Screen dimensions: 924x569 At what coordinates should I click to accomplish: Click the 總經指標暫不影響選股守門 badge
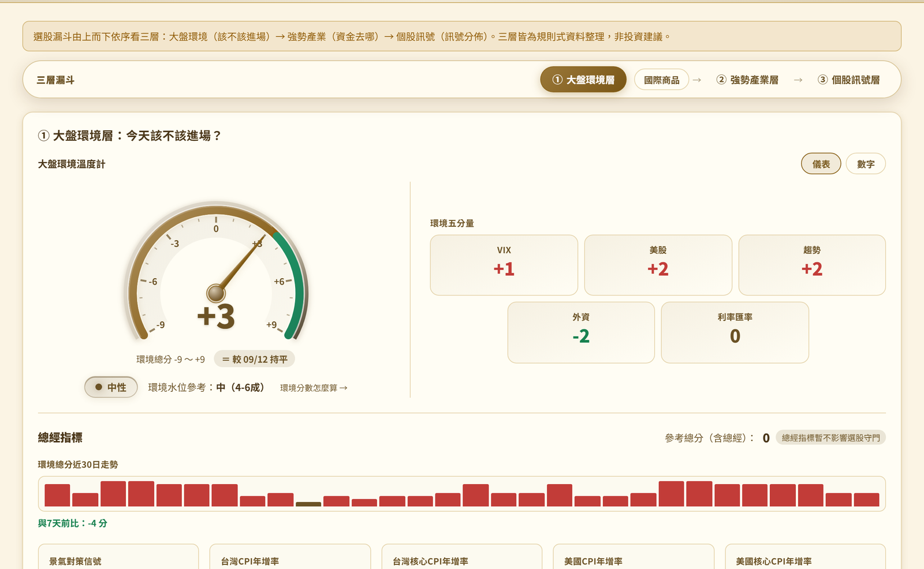[x=831, y=438]
